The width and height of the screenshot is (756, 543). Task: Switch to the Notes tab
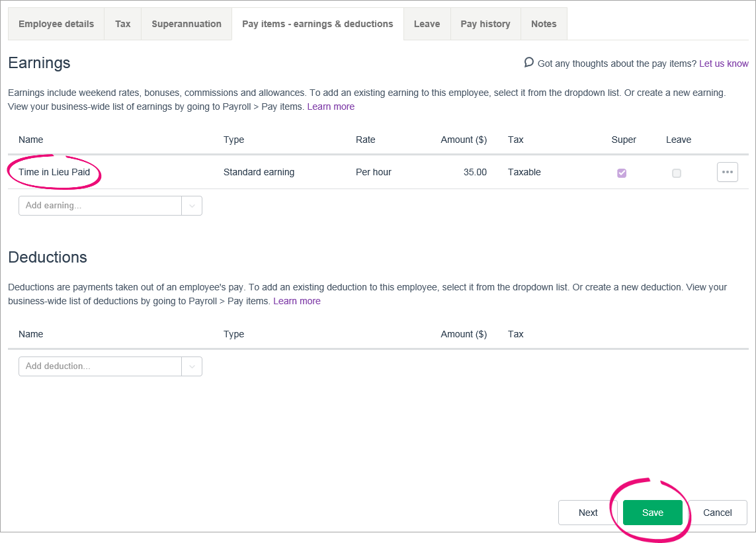[x=544, y=24]
